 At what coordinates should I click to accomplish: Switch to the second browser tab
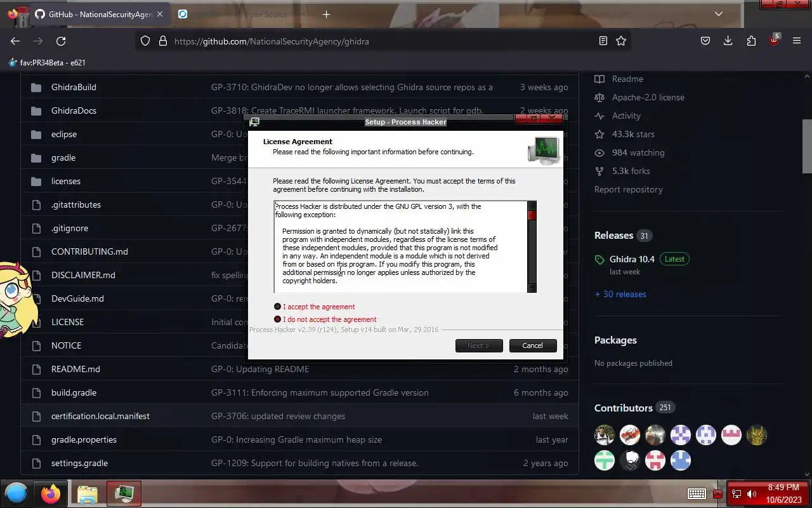point(241,14)
